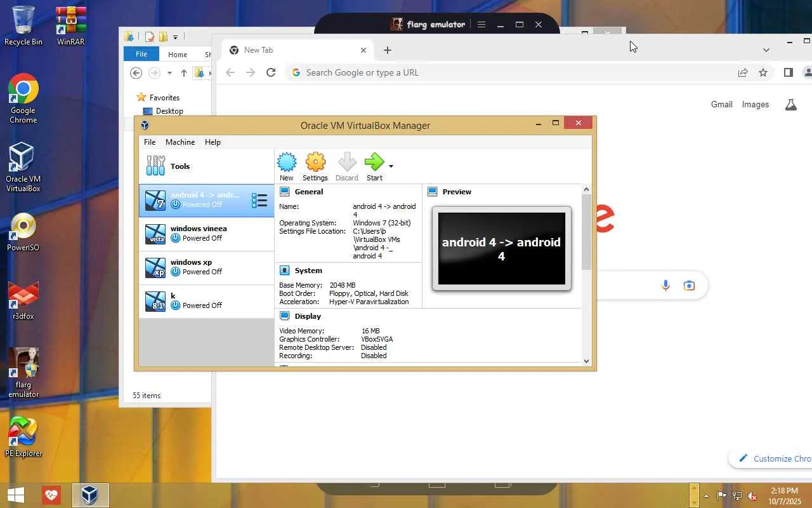
Task: Click the Properties icon in Explorer quick access toolbar
Action: (150, 37)
